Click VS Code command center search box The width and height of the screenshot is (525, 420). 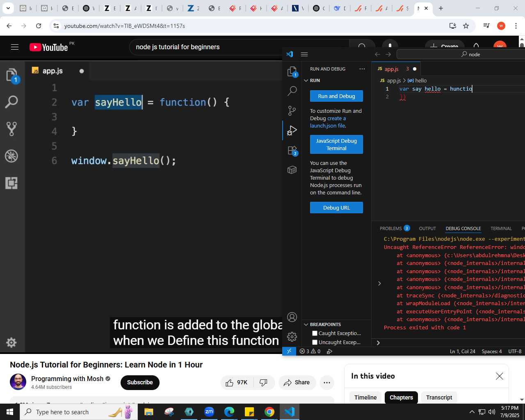click(x=461, y=54)
